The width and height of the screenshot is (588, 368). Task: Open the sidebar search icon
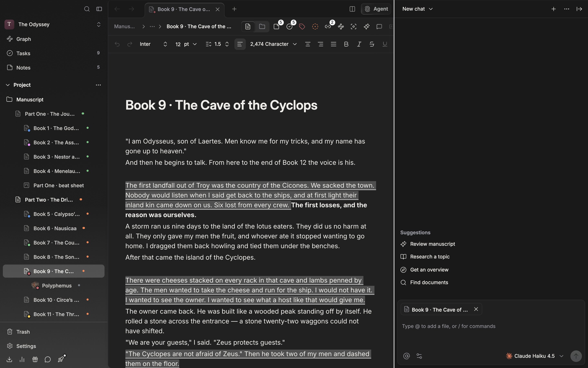pos(87,9)
